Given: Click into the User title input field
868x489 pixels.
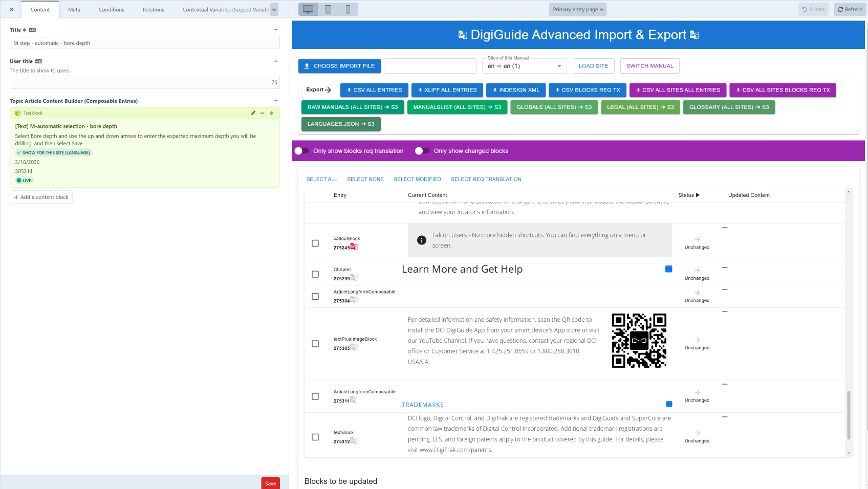Looking at the screenshot, I should click(x=145, y=82).
